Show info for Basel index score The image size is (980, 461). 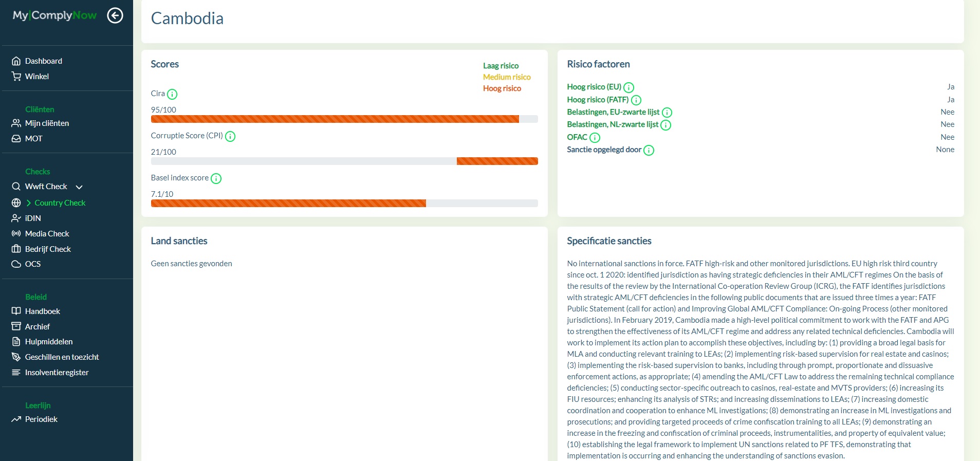point(216,178)
